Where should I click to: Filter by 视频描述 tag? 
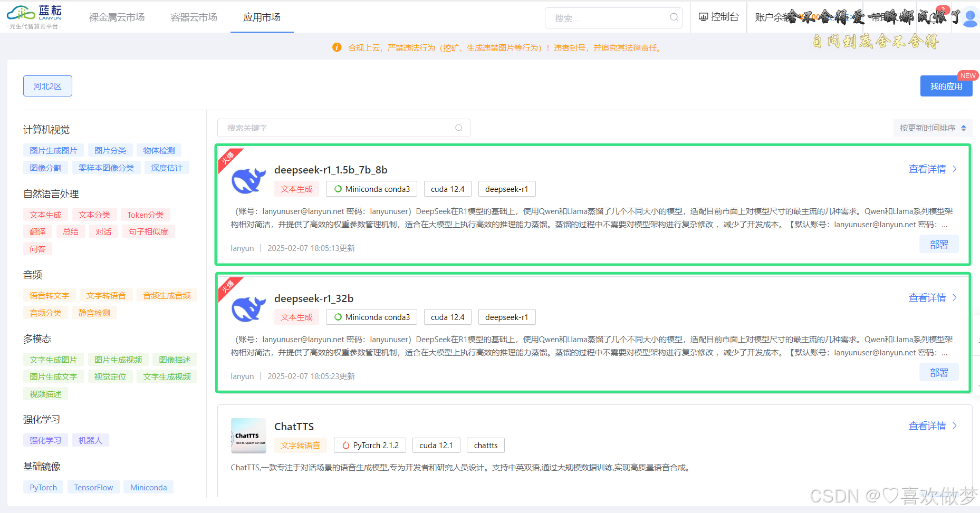45,394
